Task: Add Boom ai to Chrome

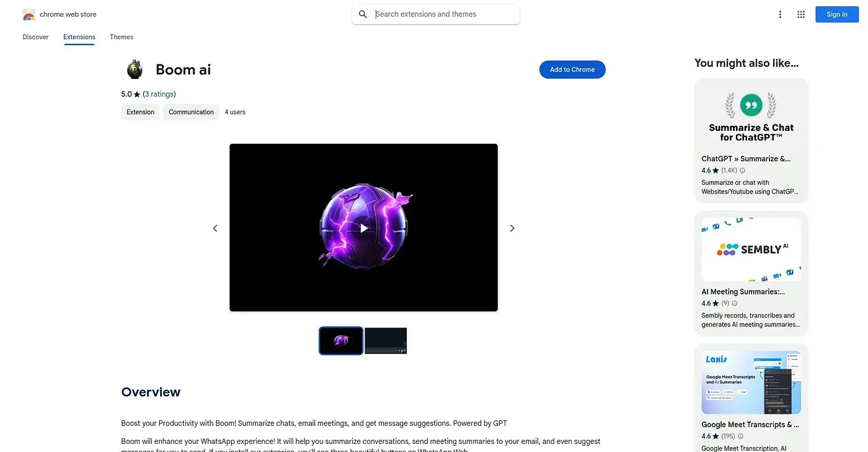Action: (x=572, y=69)
